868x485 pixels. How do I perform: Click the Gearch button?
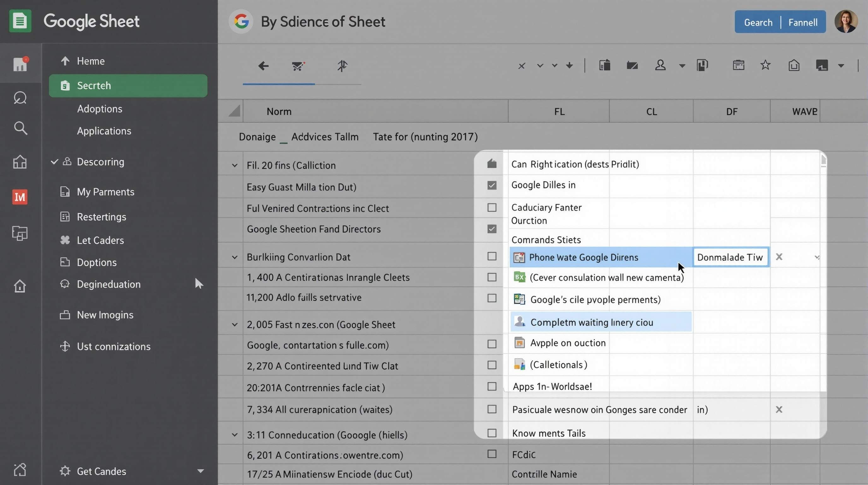pyautogui.click(x=758, y=22)
